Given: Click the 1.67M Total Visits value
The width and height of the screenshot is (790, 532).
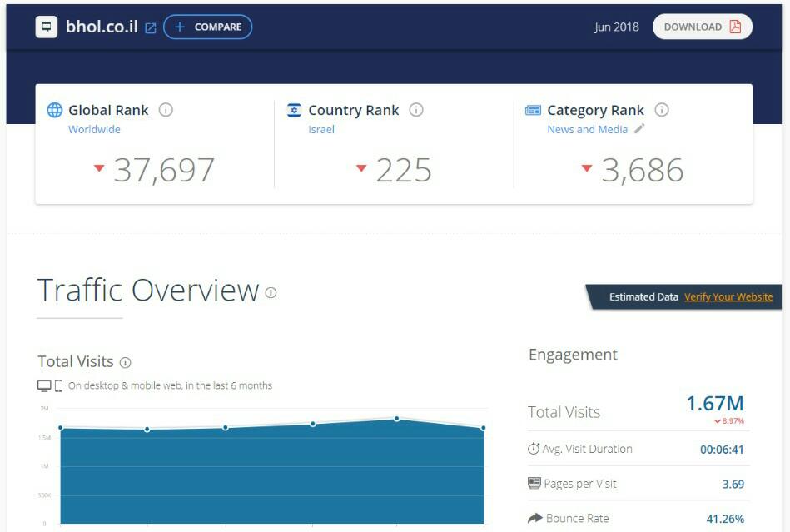Looking at the screenshot, I should pos(714,404).
